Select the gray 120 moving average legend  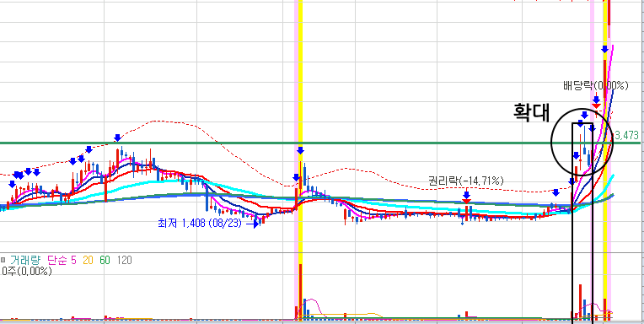pos(125,260)
